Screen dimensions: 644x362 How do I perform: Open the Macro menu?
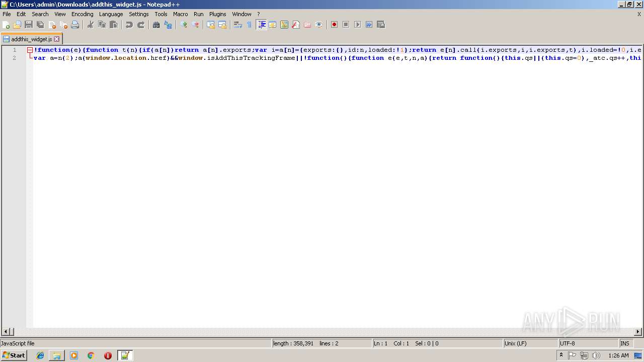181,14
